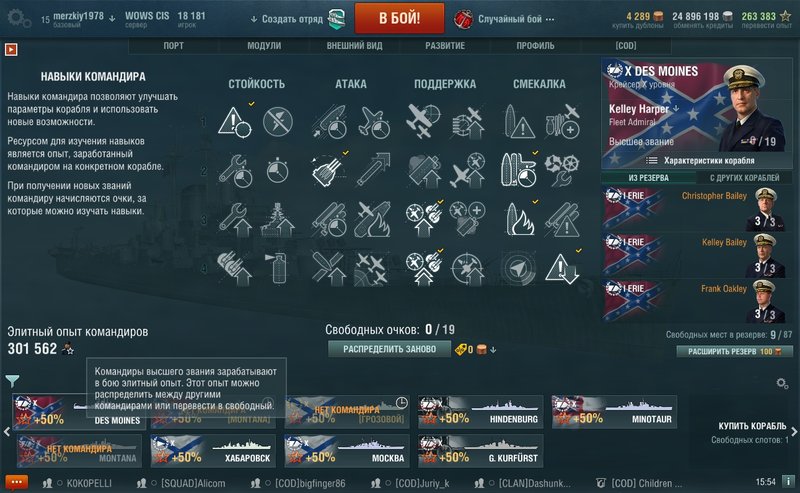Click the В БОЙ! battle button
Viewport: 800px width, 493px height.
pyautogui.click(x=399, y=18)
